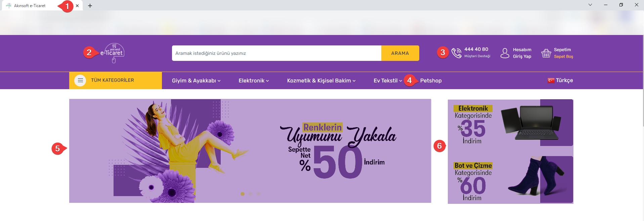Click the Giriş Yap login link
This screenshot has height=221, width=644.
[x=522, y=57]
